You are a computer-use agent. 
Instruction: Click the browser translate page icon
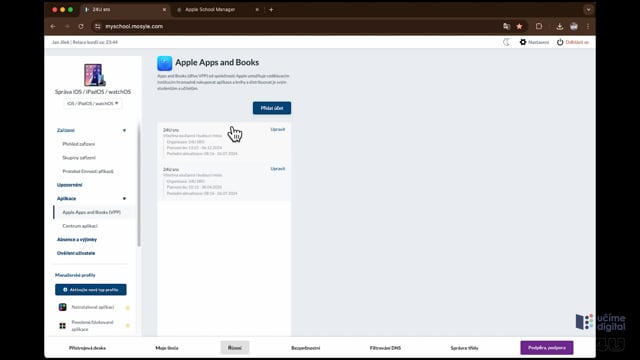(507, 27)
